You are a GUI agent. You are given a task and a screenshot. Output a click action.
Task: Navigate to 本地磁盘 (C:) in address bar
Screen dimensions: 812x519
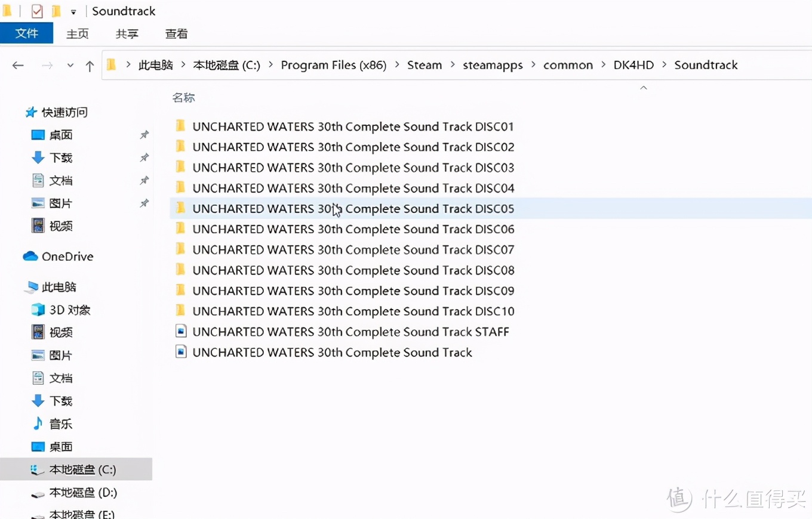click(x=227, y=65)
